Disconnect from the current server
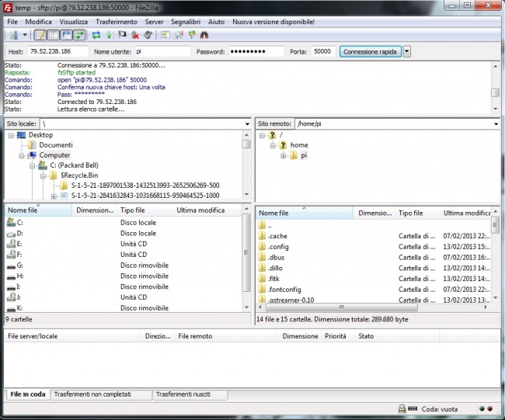505x420 pixels. 135,35
